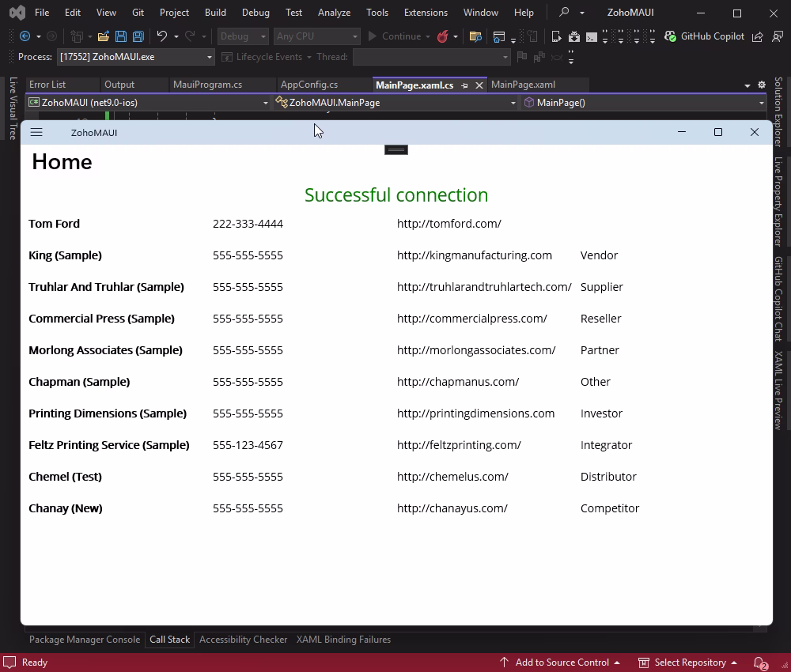
Task: Switch to the MainPage.xaml tab
Action: 523,85
